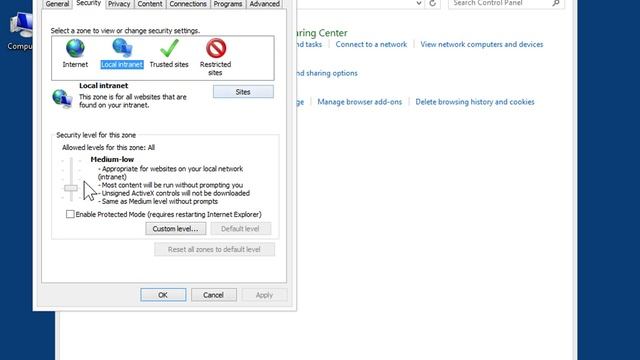Enable Protected Mode checkbox
This screenshot has height=360, width=640.
[70, 214]
